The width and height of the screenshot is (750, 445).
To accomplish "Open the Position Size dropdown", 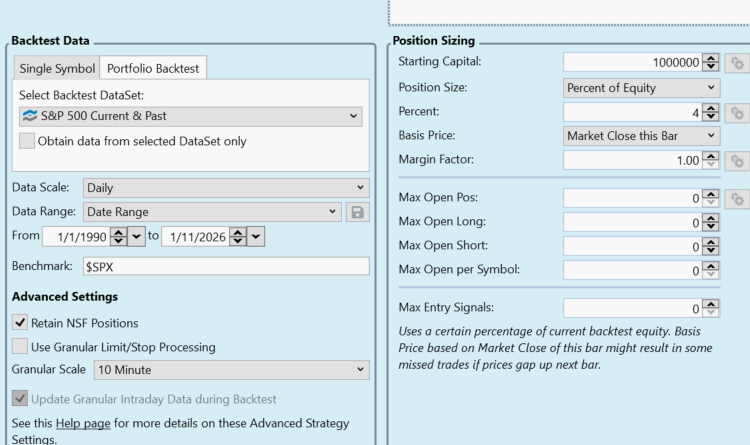I will (641, 88).
